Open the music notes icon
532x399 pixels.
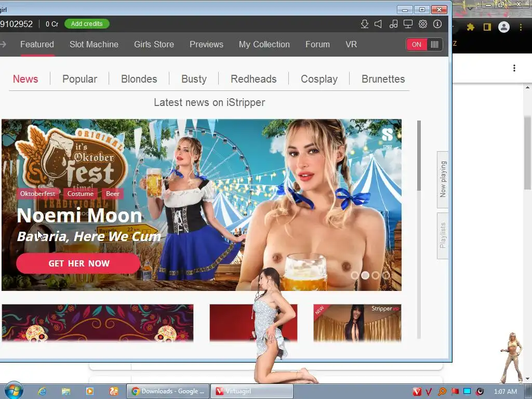pos(394,24)
